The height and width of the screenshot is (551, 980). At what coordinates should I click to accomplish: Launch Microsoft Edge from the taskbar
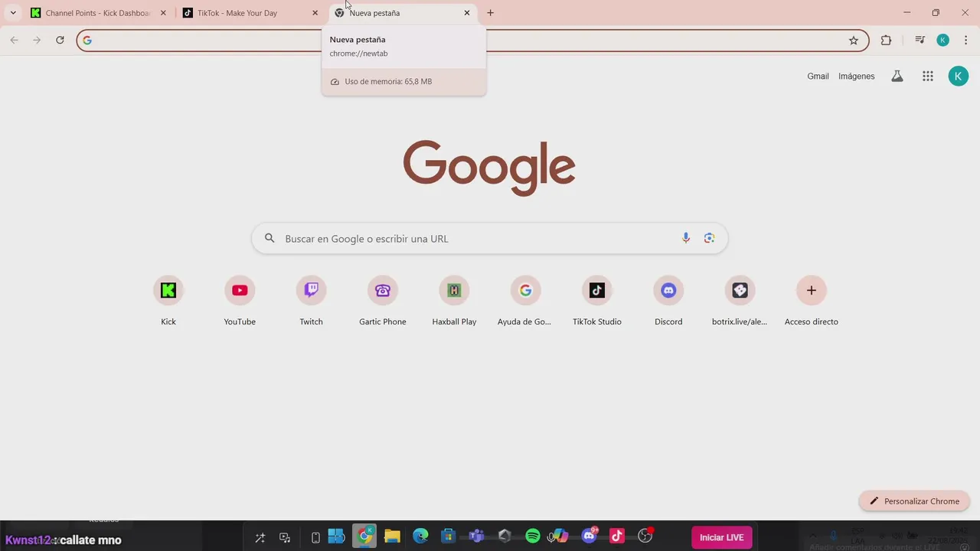420,536
